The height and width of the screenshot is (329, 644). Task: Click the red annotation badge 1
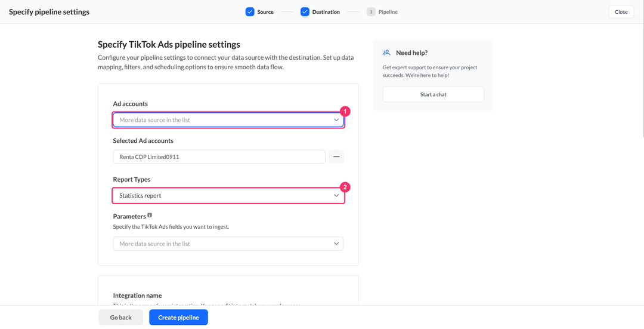tap(345, 111)
